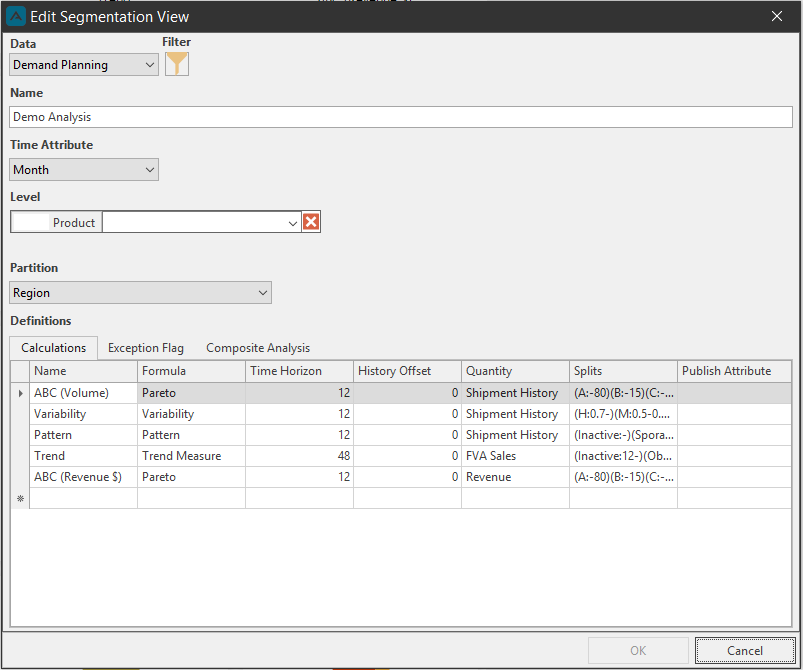
Task: Click the new row asterisk marker
Action: click(20, 498)
